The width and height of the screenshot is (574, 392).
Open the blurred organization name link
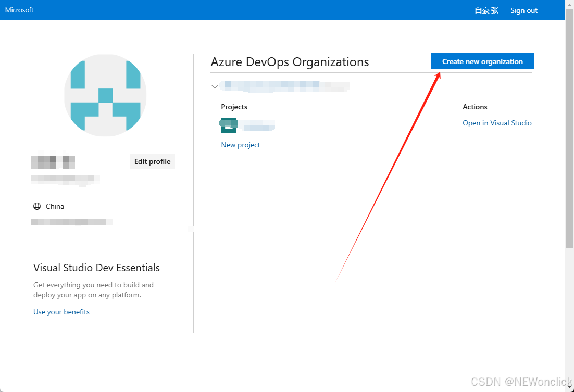285,87
